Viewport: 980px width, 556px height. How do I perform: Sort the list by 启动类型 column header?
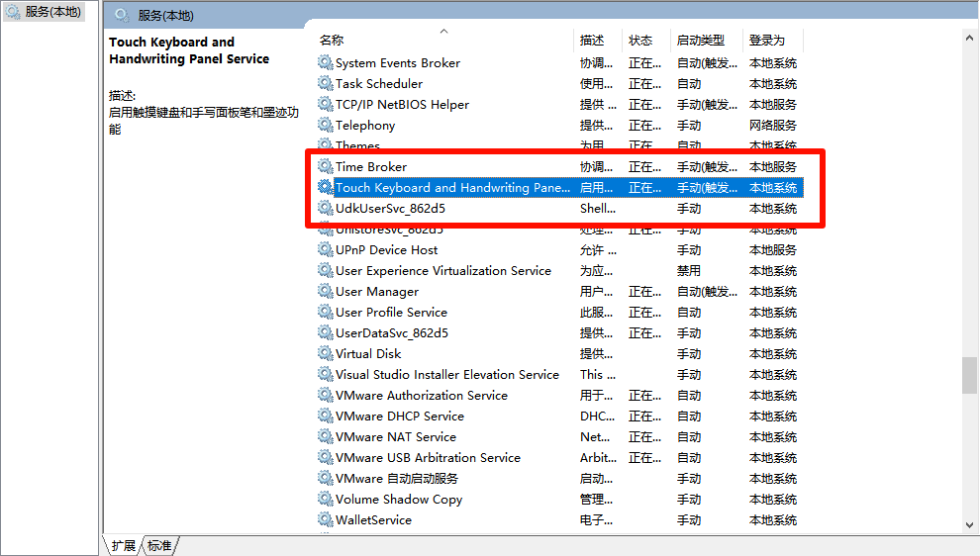700,41
